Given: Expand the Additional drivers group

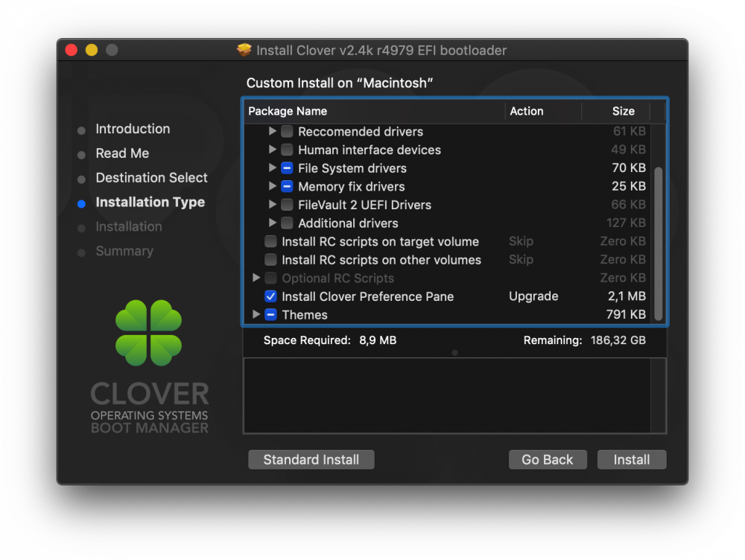Looking at the screenshot, I should (x=272, y=223).
